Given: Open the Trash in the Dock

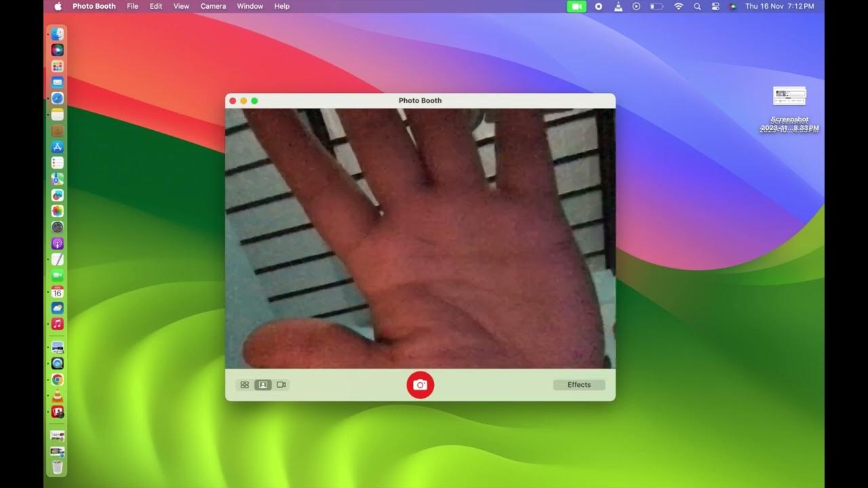Looking at the screenshot, I should click(58, 467).
